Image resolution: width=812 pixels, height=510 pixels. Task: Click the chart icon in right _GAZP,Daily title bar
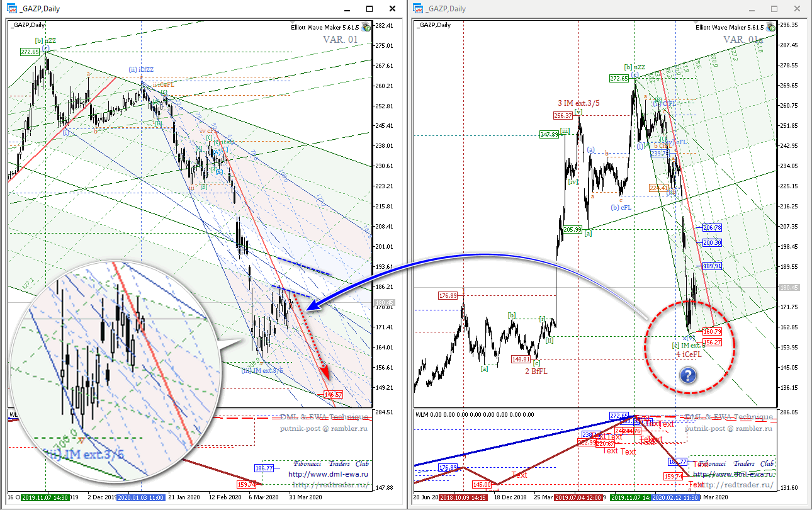[418, 9]
